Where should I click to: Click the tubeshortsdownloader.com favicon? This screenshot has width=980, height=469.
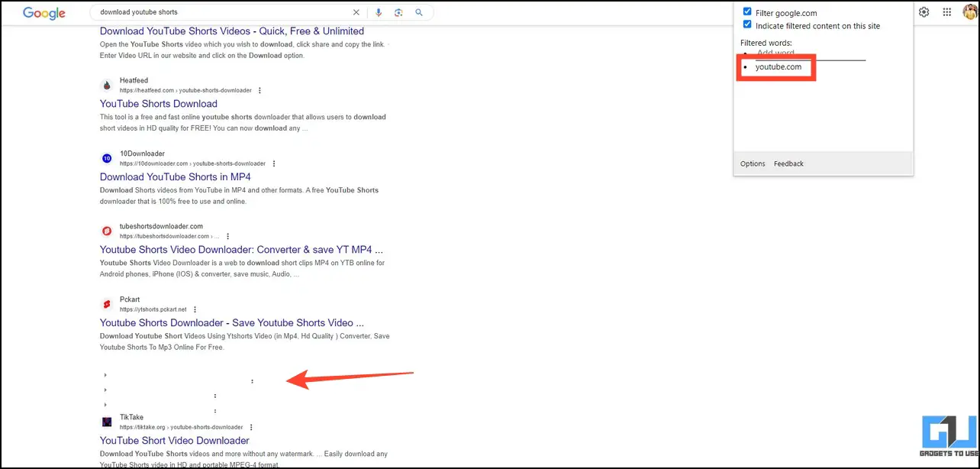(107, 231)
